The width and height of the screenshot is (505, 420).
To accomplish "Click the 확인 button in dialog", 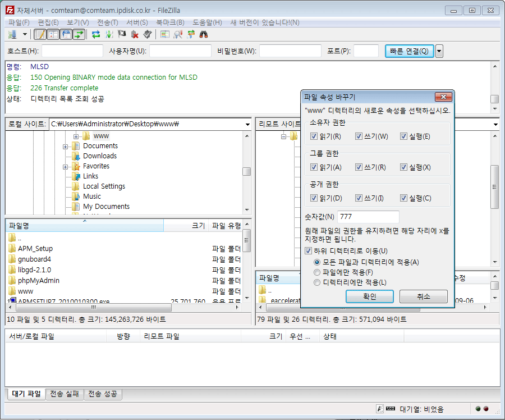I will (370, 296).
